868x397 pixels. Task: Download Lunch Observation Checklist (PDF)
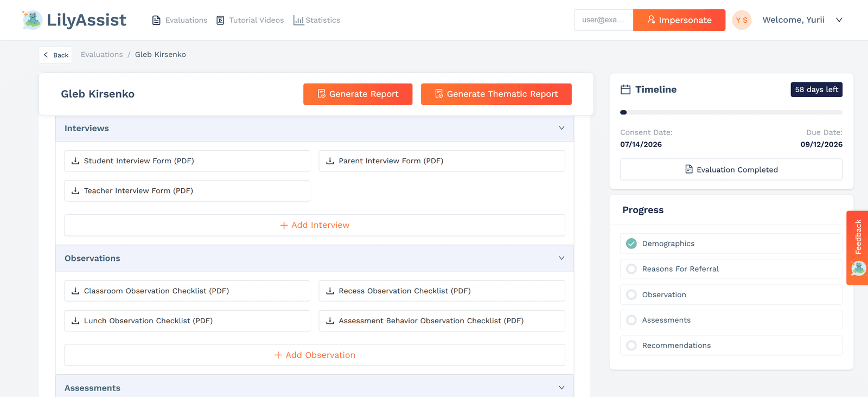pos(187,321)
